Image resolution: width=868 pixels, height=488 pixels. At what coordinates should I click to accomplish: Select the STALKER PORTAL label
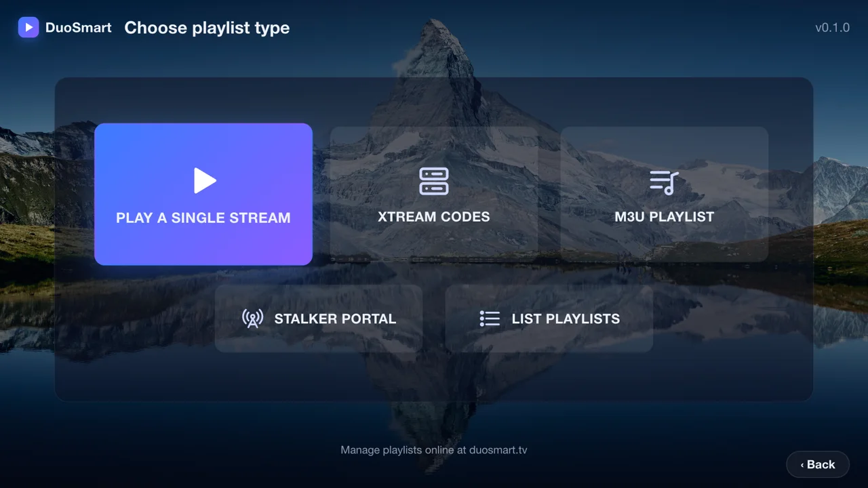[335, 319]
